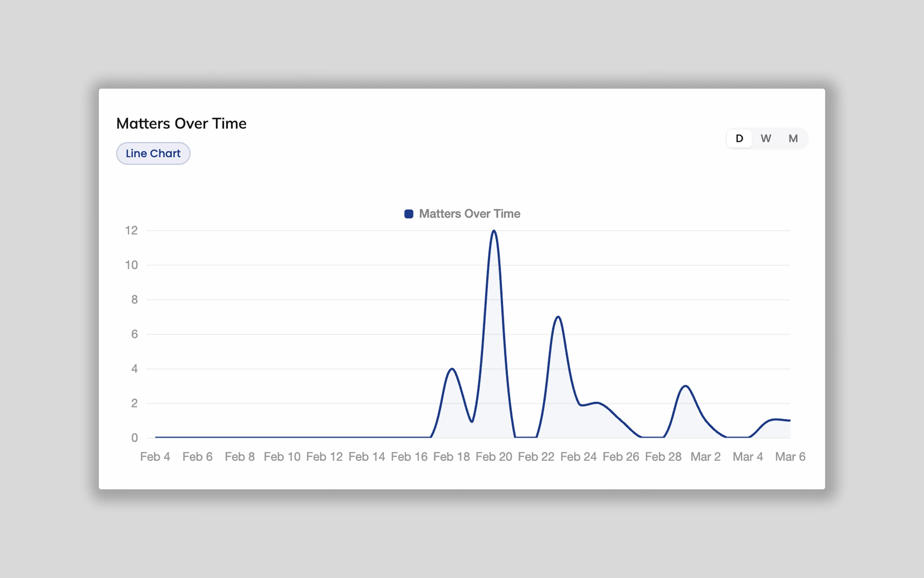The width and height of the screenshot is (924, 578).
Task: Click the Feb 4 axis label
Action: pyautogui.click(x=155, y=457)
